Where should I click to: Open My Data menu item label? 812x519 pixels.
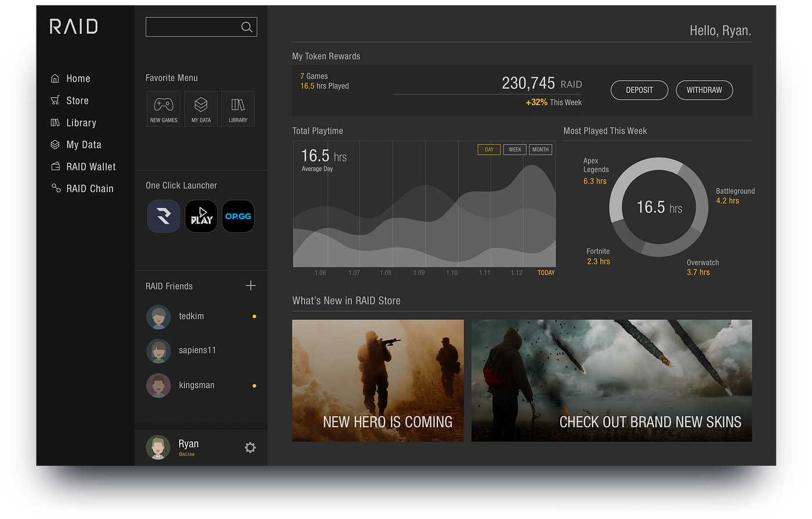click(x=84, y=145)
